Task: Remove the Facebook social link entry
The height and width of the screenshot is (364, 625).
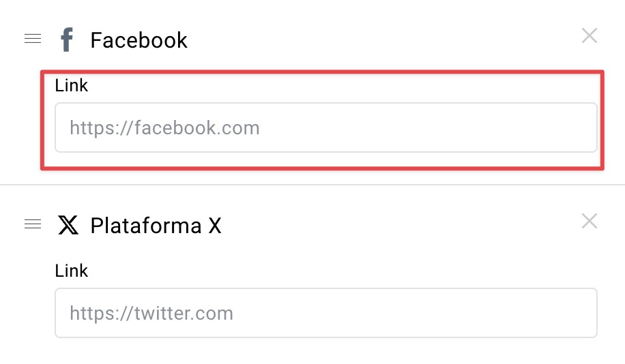Action: 589,36
